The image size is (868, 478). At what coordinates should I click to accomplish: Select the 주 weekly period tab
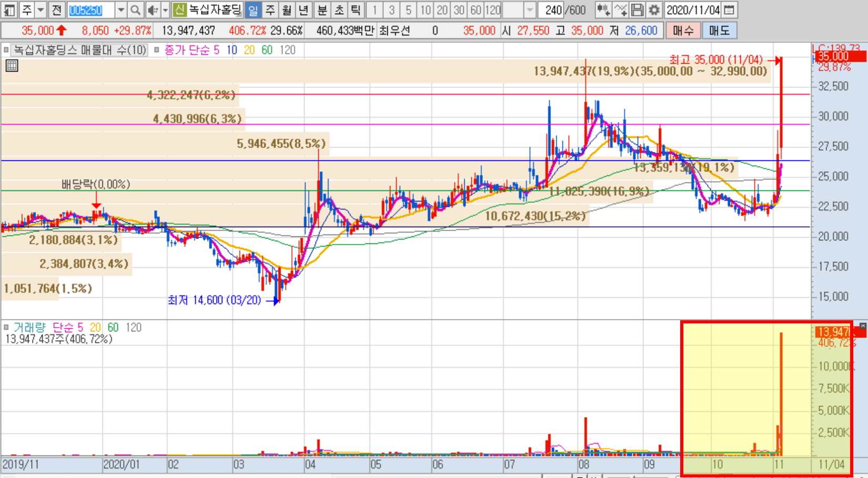pos(270,9)
